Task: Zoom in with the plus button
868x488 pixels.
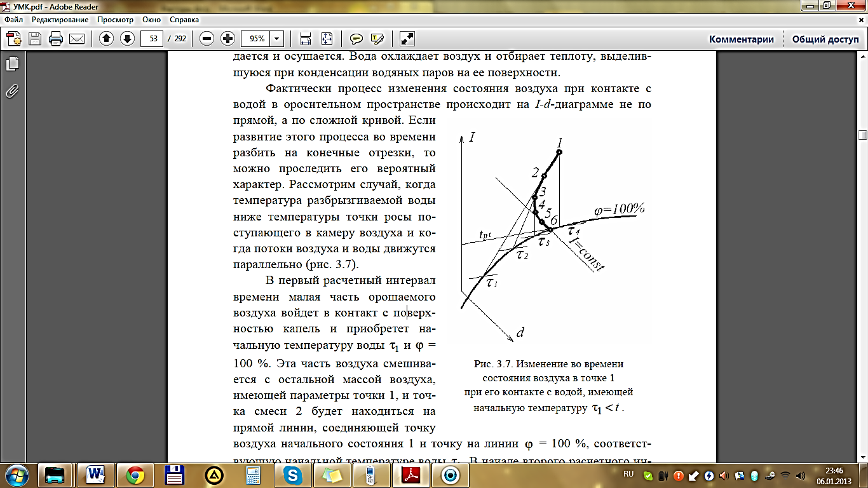Action: coord(227,39)
